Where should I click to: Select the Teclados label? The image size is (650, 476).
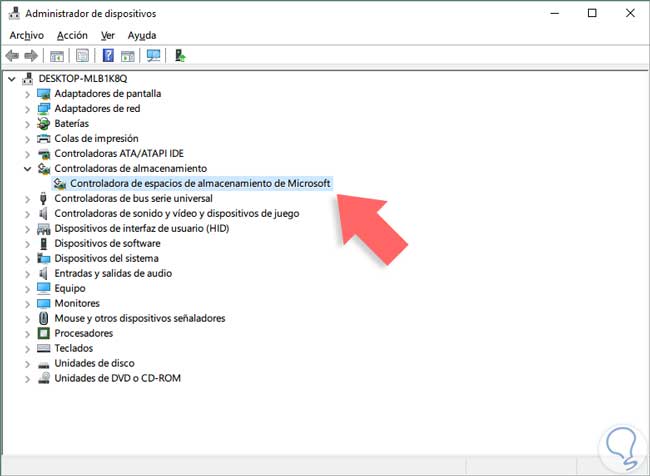[73, 348]
